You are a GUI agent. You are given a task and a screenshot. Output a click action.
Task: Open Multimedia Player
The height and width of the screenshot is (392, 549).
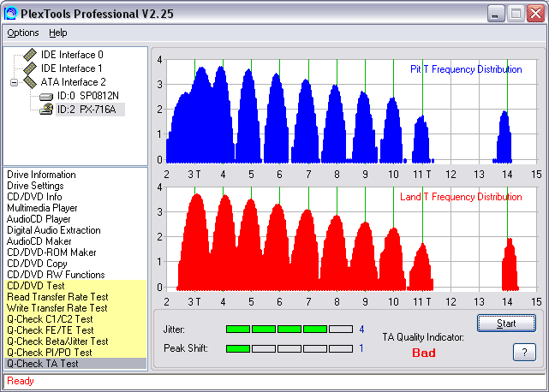(x=42, y=208)
